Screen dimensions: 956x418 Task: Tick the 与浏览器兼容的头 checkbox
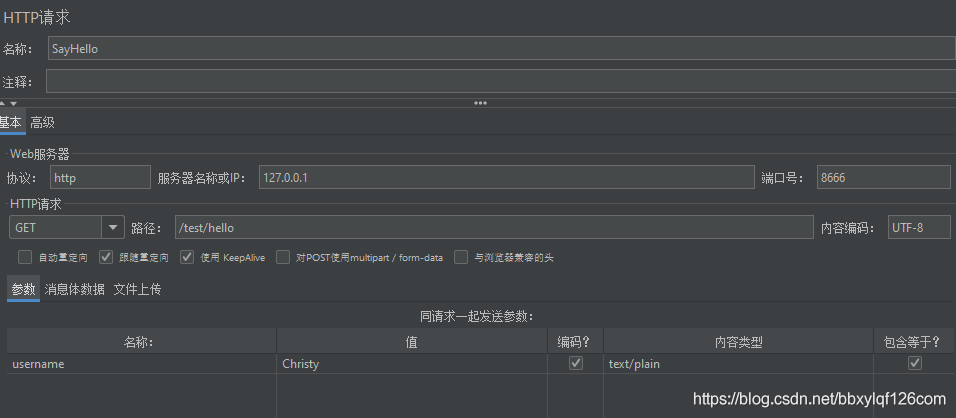[x=461, y=257]
